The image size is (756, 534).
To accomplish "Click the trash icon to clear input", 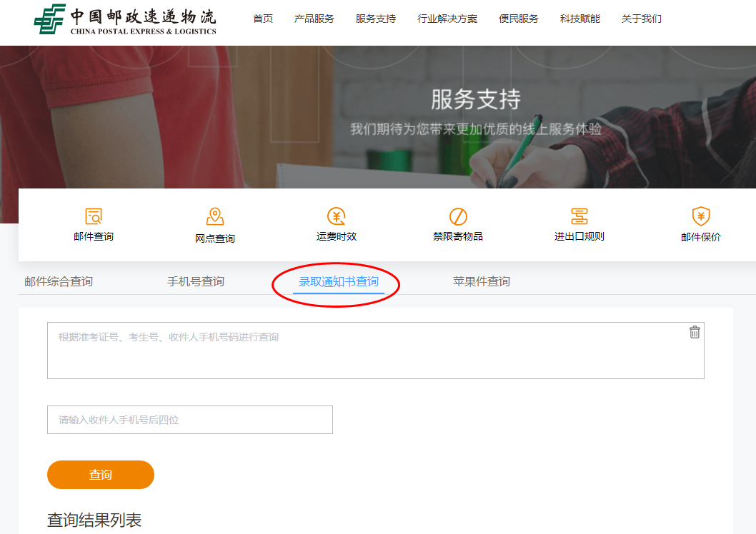I will coord(695,332).
